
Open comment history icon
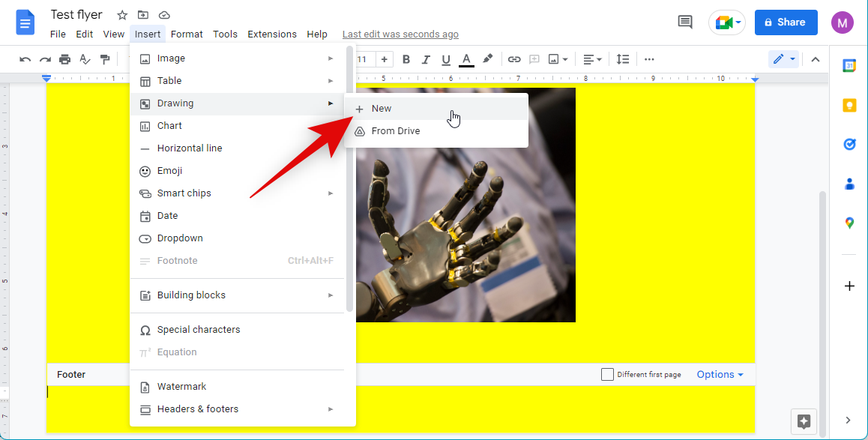(685, 22)
